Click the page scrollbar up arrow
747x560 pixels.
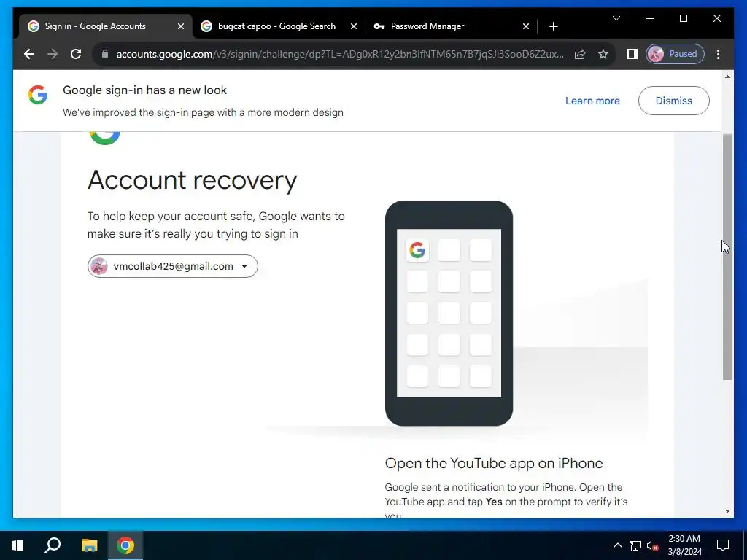coord(727,77)
